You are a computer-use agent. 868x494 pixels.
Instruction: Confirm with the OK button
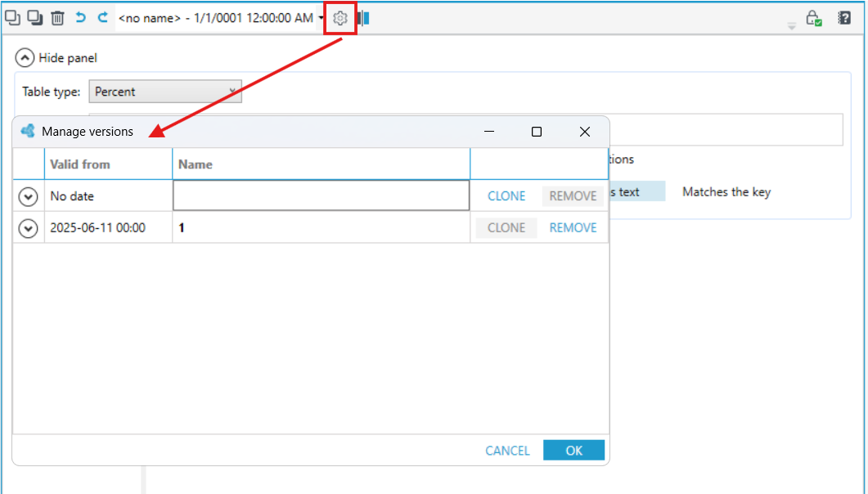[574, 451]
